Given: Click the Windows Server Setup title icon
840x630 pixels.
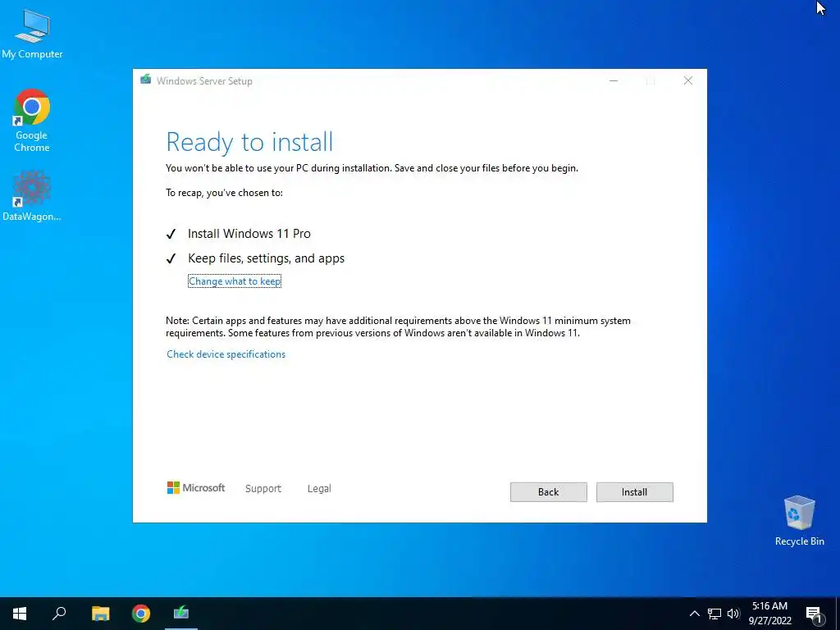Looking at the screenshot, I should tap(146, 80).
